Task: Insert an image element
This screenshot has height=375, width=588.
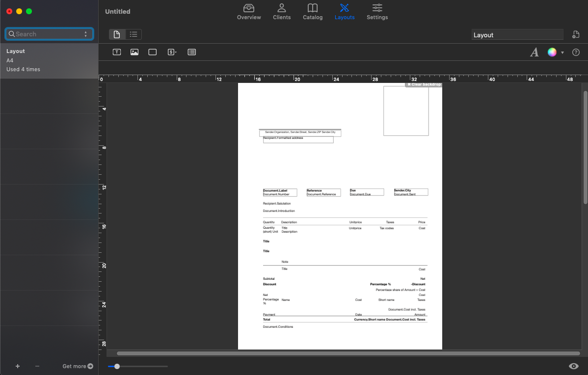Action: [134, 52]
